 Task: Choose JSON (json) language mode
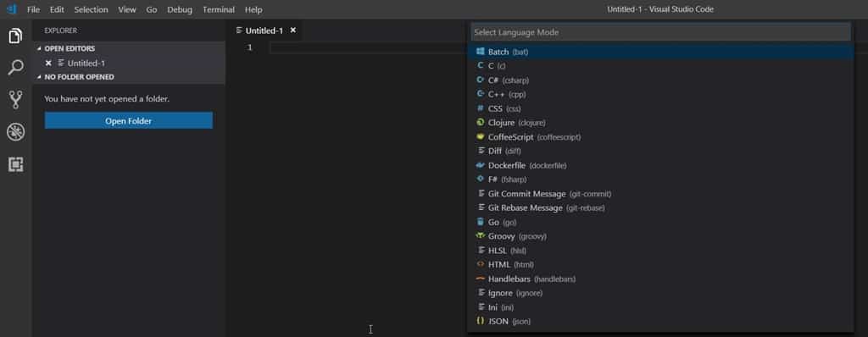coord(659,321)
